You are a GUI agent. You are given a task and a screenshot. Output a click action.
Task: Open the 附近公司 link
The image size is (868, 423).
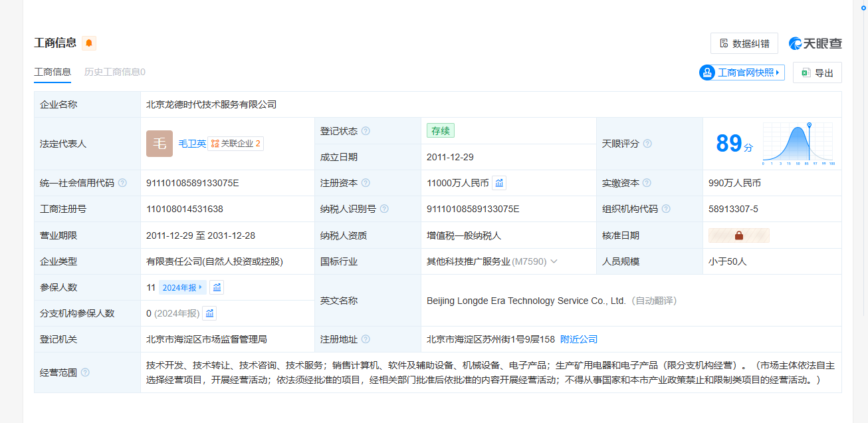coord(578,339)
